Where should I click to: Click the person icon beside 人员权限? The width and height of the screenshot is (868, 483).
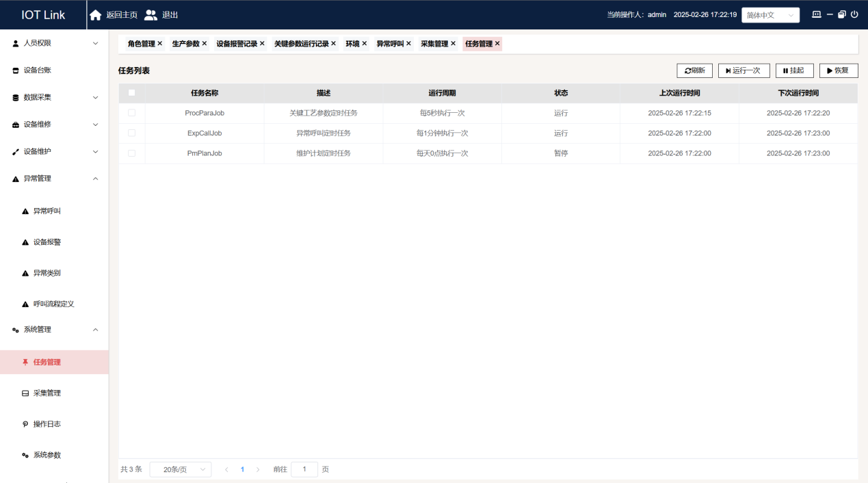coord(16,43)
